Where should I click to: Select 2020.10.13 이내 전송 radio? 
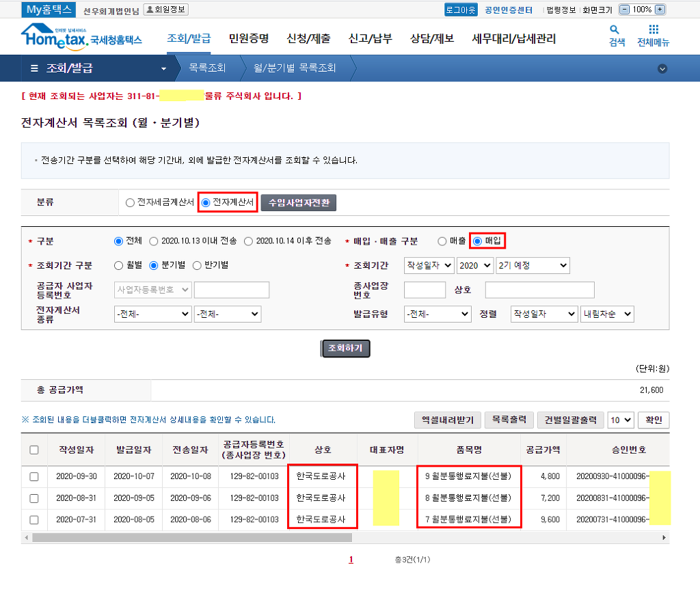pos(154,241)
